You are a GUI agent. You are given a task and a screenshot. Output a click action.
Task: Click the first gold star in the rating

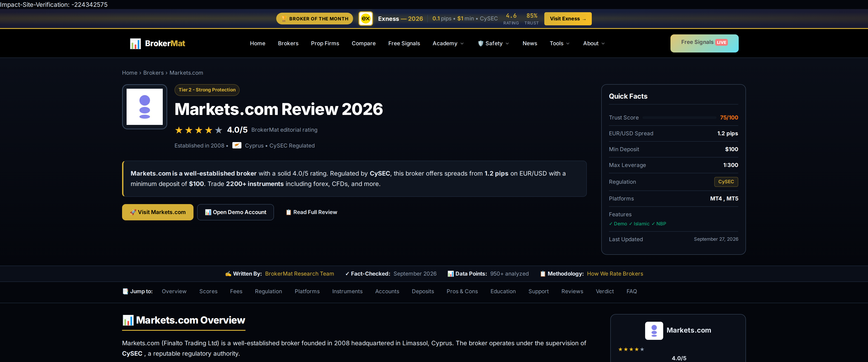point(179,130)
